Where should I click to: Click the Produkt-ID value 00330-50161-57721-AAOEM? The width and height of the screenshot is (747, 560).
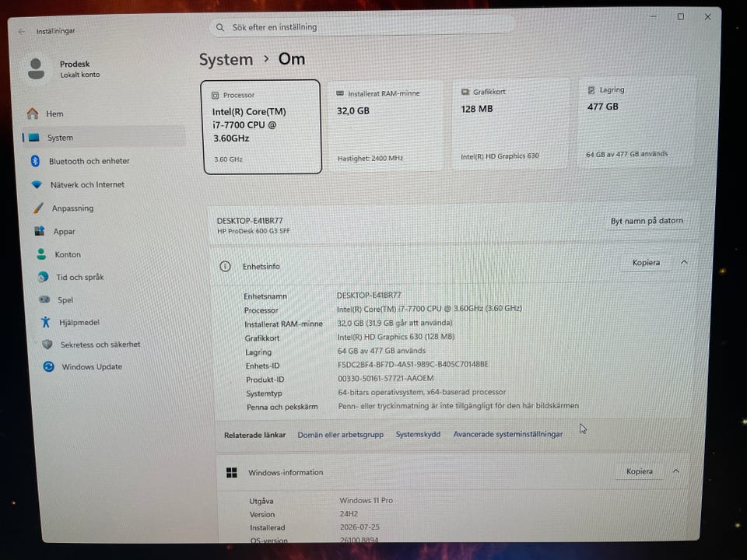386,378
